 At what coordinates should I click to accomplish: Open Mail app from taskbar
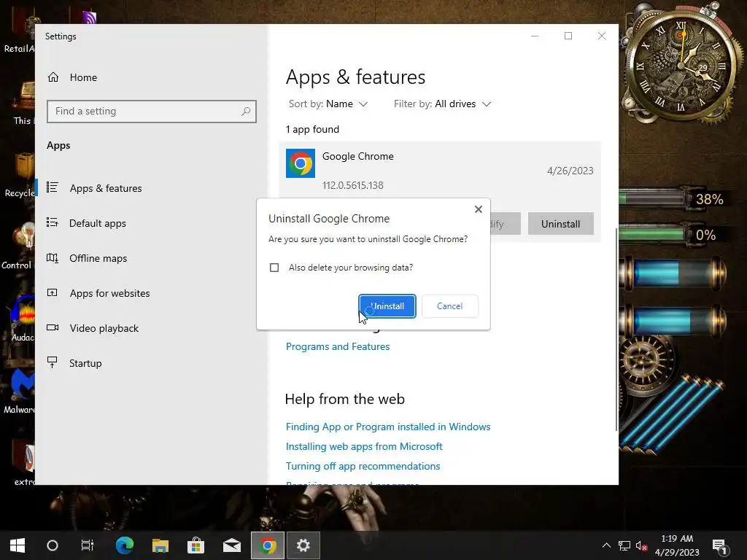232,545
